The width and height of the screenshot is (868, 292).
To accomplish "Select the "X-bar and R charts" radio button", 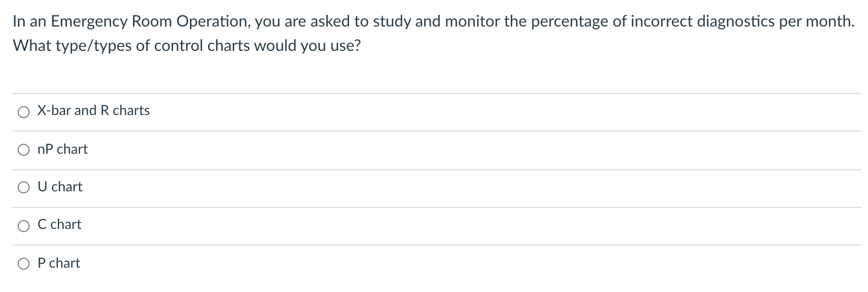I will tap(23, 112).
